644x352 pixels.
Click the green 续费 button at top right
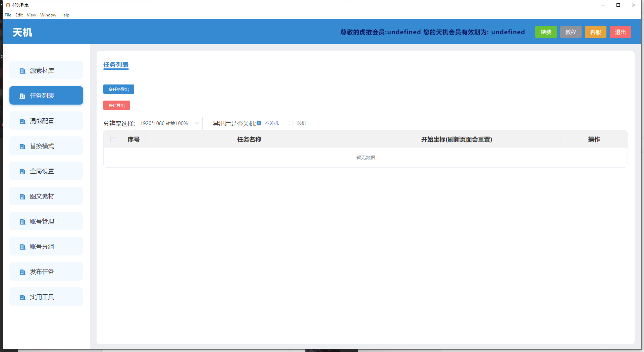(x=546, y=32)
